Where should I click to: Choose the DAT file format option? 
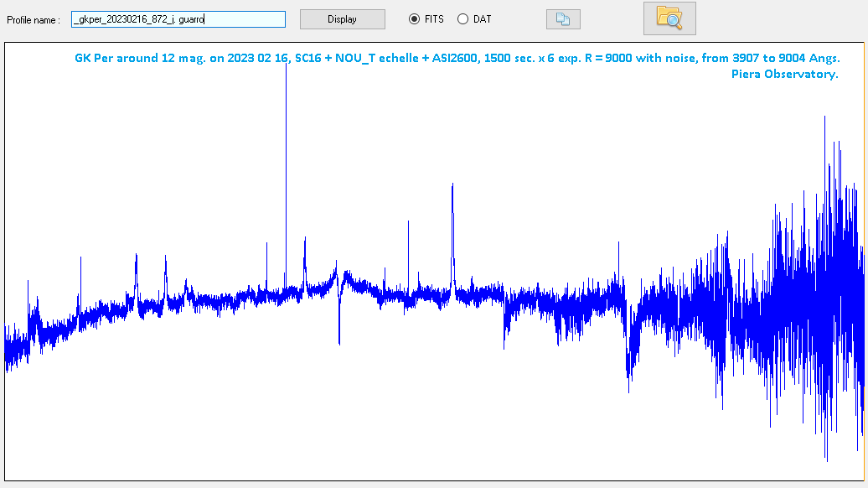[462, 19]
